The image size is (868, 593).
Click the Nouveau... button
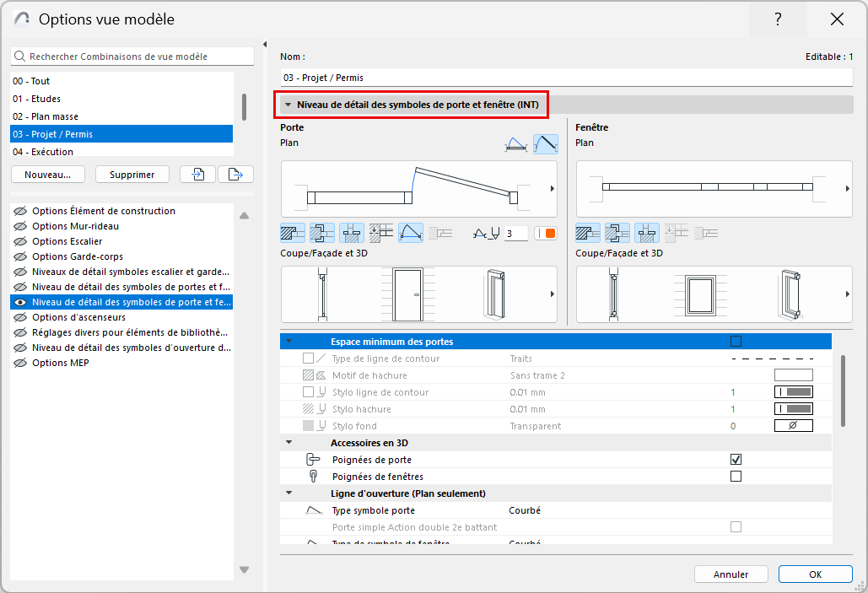[x=47, y=175]
